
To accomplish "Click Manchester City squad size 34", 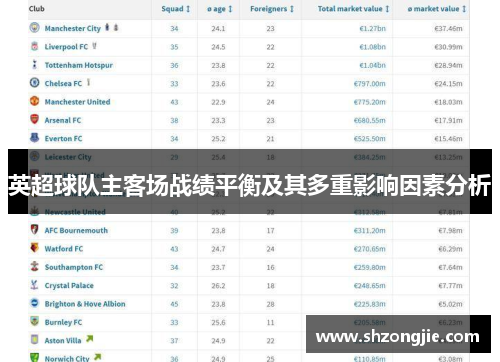I will pyautogui.click(x=174, y=29).
